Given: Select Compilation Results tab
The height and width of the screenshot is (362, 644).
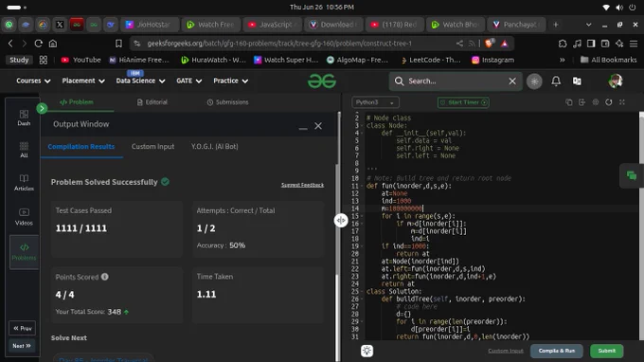Looking at the screenshot, I should pos(80,146).
